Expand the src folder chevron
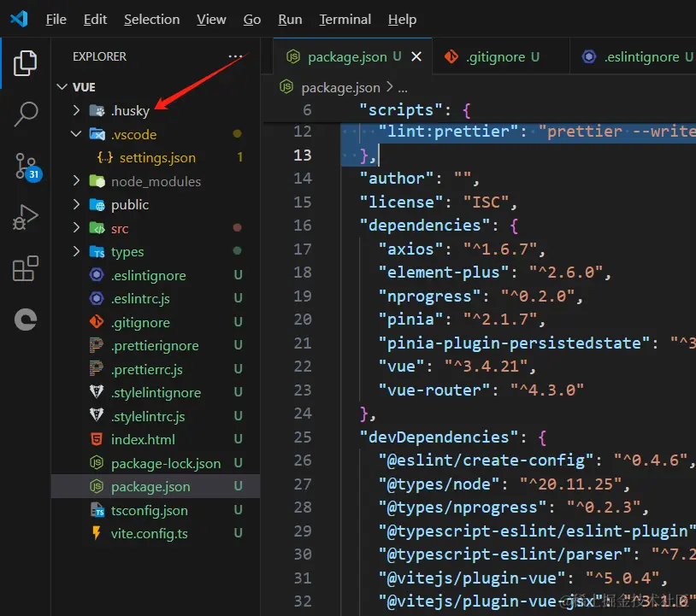This screenshot has height=616, width=696. click(76, 228)
